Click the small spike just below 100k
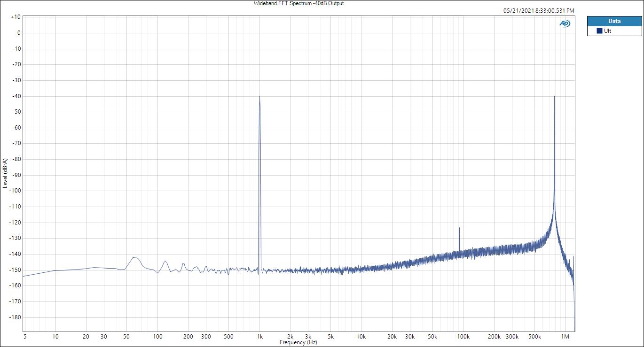 pyautogui.click(x=459, y=228)
